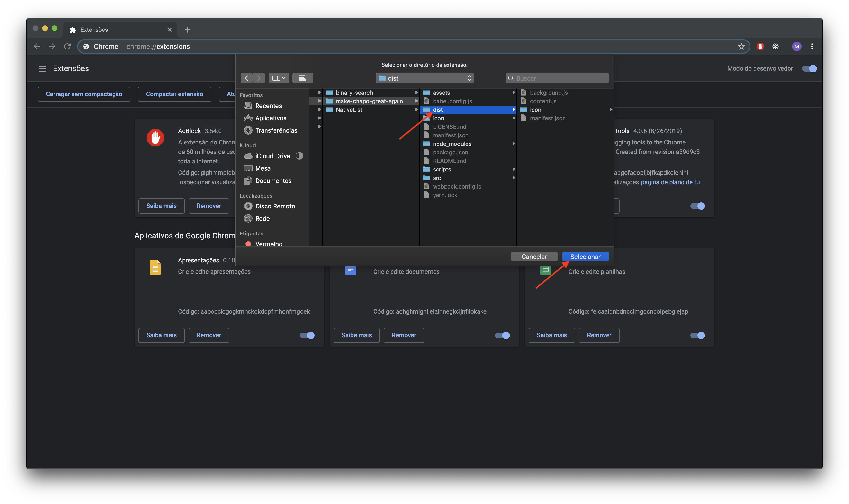Reload the current page
Screen dimensions: 849x504
coord(67,46)
